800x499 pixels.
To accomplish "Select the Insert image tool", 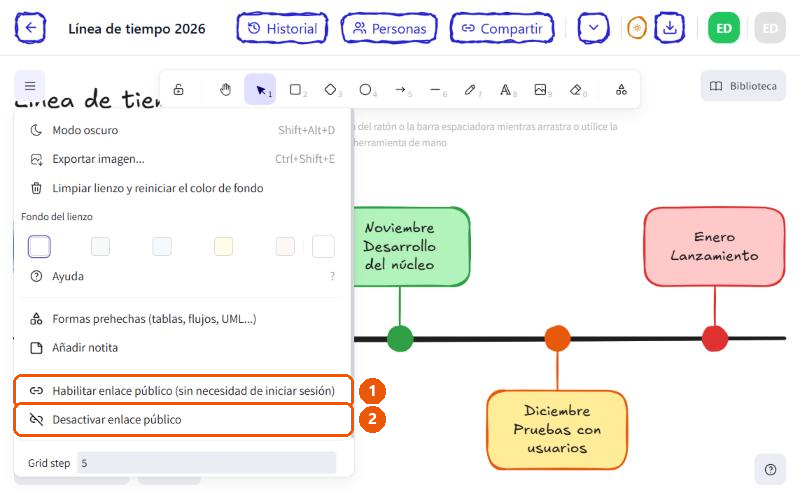I will 540,90.
